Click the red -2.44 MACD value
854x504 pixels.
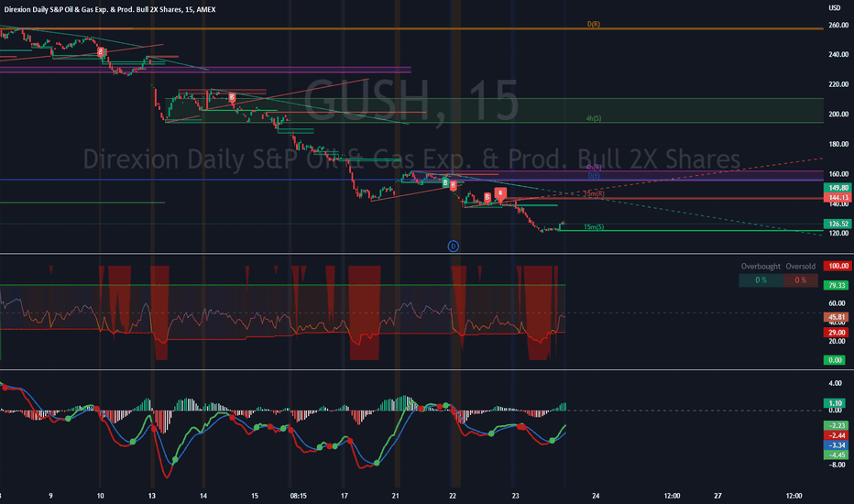(837, 435)
